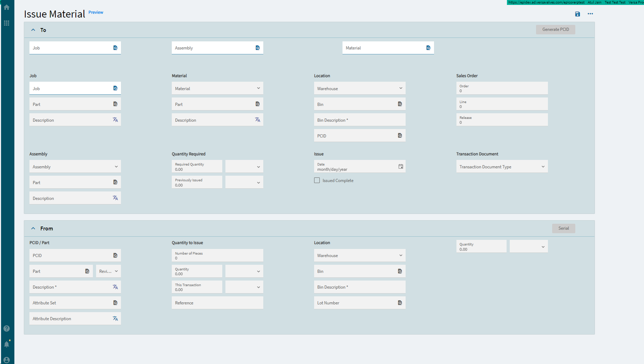Open the Transaction Document Type dropdown
Image resolution: width=644 pixels, height=364 pixels.
(543, 166)
